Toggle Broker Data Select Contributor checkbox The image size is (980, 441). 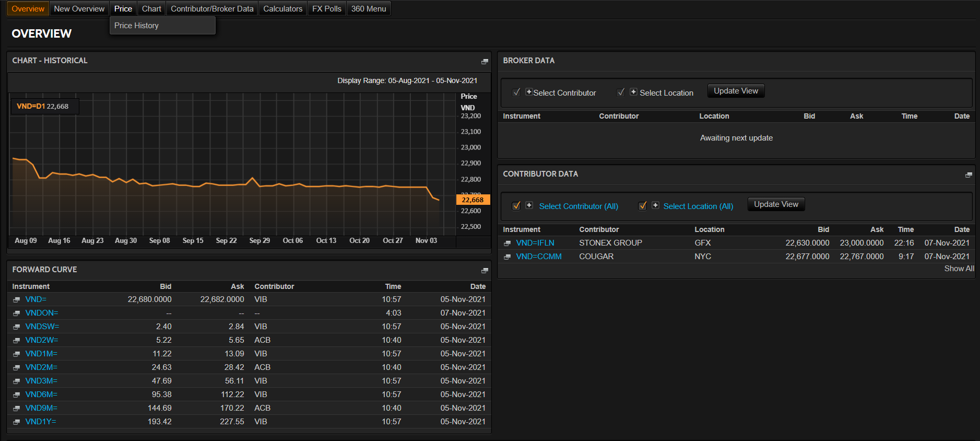tap(516, 92)
